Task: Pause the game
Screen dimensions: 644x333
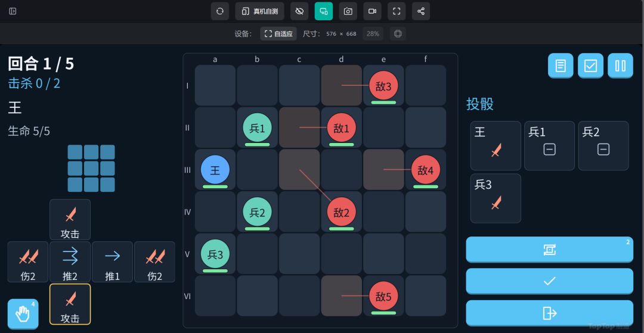Action: [x=621, y=66]
